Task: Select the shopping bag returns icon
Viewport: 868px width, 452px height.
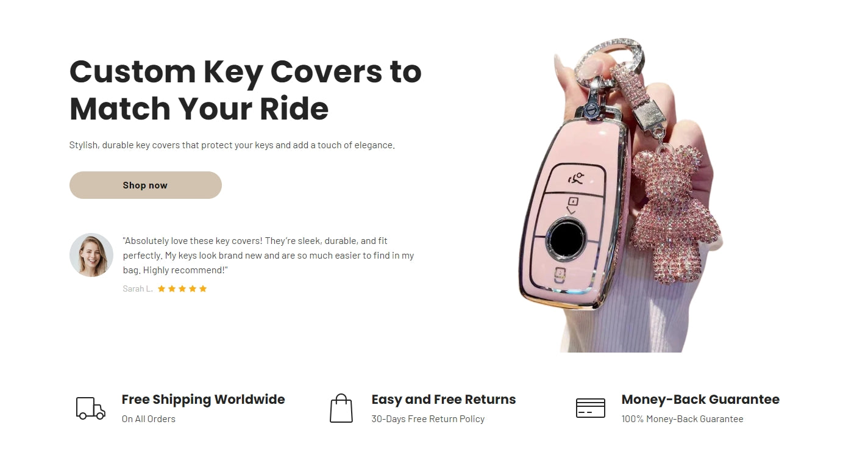Action: coord(341,408)
